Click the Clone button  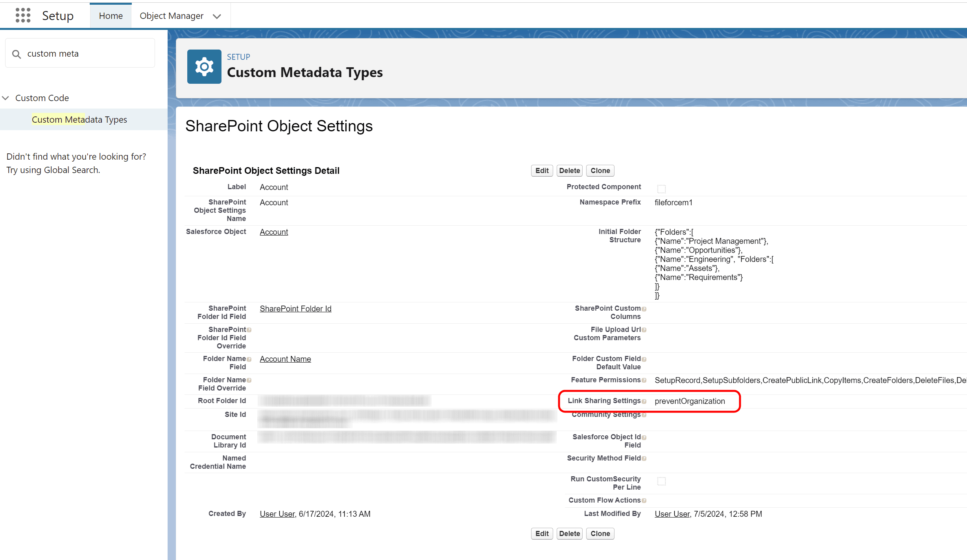pyautogui.click(x=600, y=170)
